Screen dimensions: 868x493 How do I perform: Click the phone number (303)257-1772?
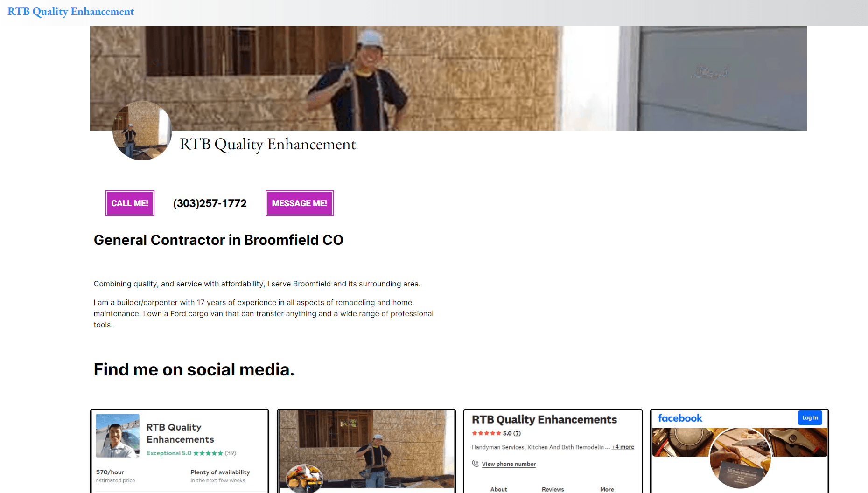(210, 203)
